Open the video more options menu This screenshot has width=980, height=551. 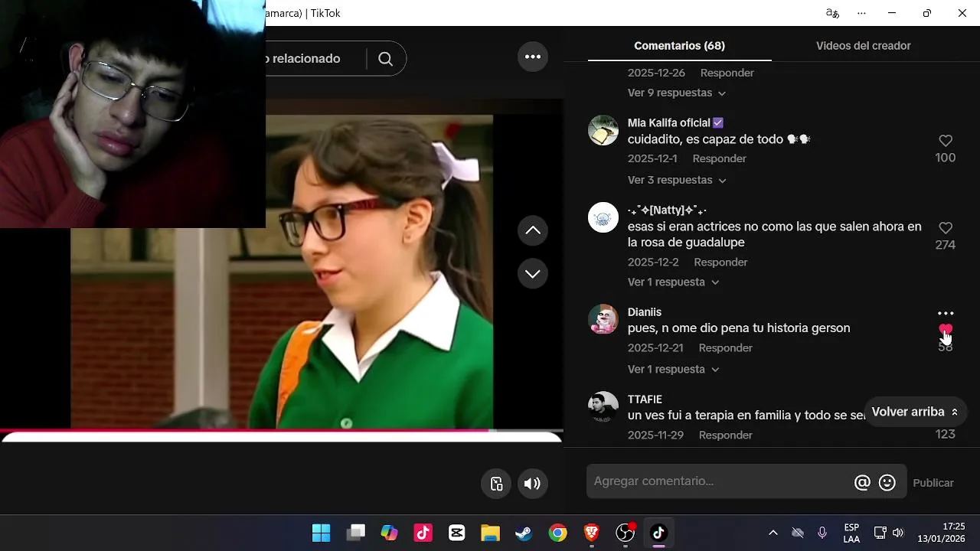tap(533, 57)
